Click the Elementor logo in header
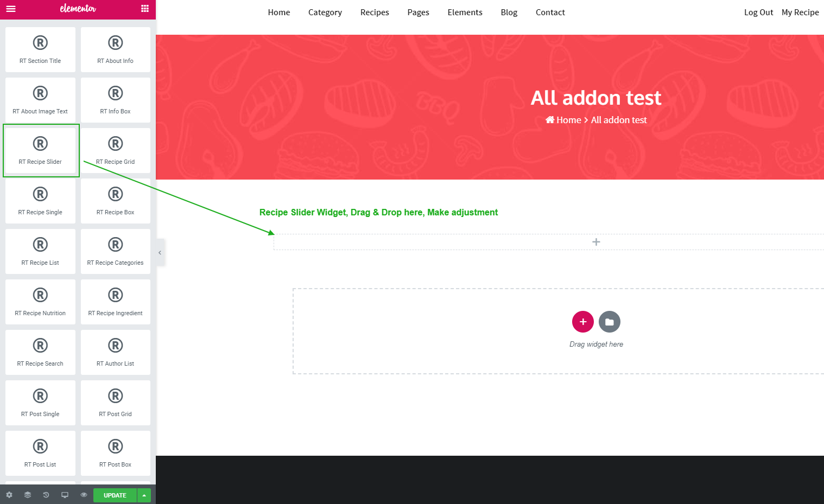 tap(78, 8)
